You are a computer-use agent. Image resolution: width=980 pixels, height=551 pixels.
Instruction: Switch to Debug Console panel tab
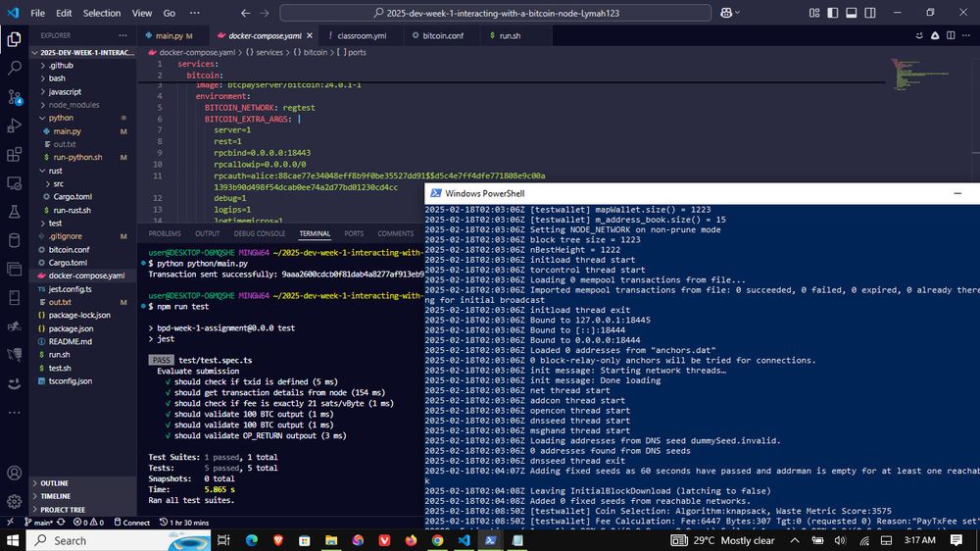click(260, 233)
